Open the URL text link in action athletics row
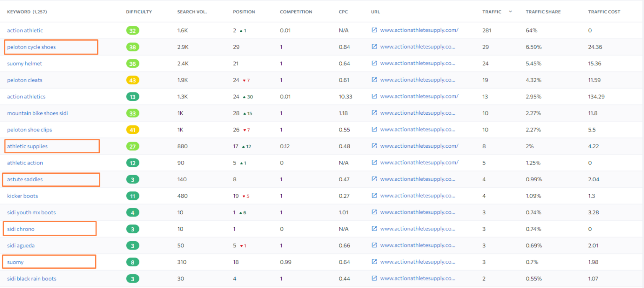 [419, 96]
